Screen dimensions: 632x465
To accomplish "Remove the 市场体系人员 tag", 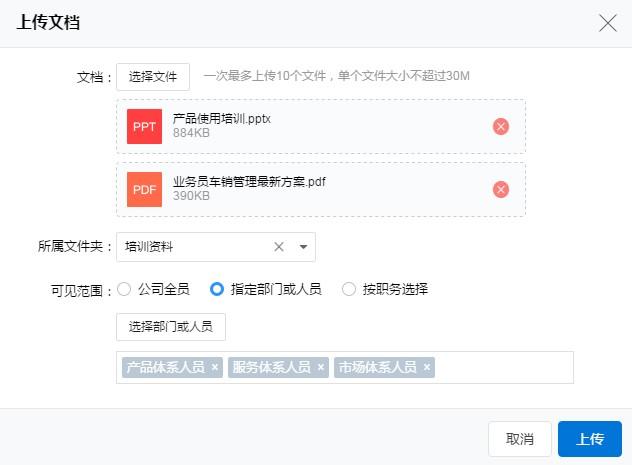I will (427, 367).
